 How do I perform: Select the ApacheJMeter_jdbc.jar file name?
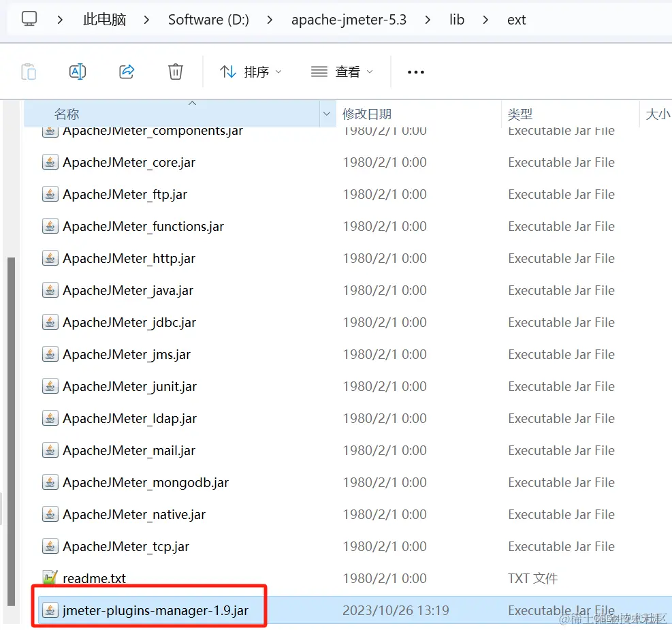click(129, 323)
